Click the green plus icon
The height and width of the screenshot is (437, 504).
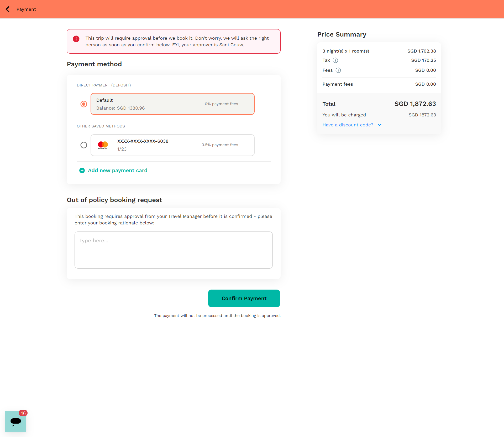82,171
